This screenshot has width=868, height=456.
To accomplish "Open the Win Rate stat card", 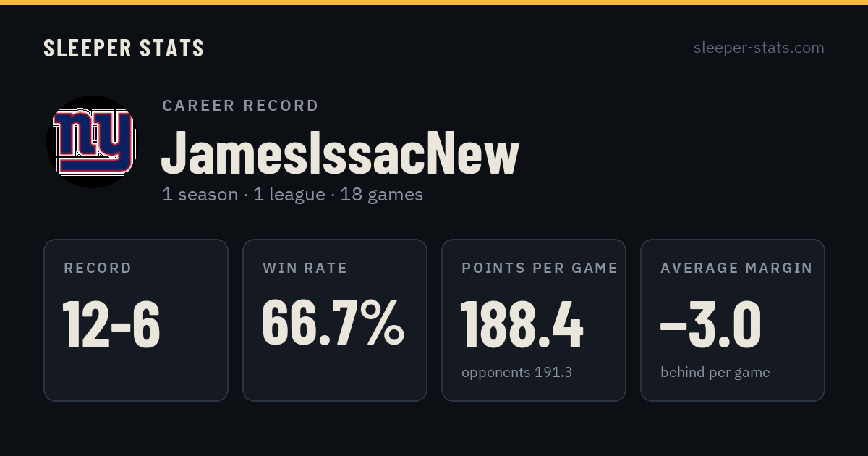I will (x=335, y=320).
